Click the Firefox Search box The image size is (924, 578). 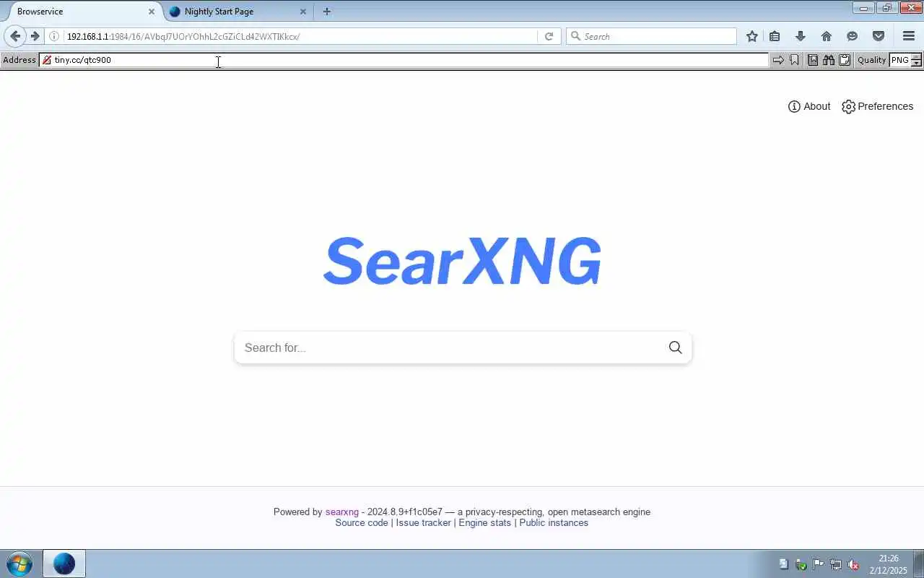[651, 36]
